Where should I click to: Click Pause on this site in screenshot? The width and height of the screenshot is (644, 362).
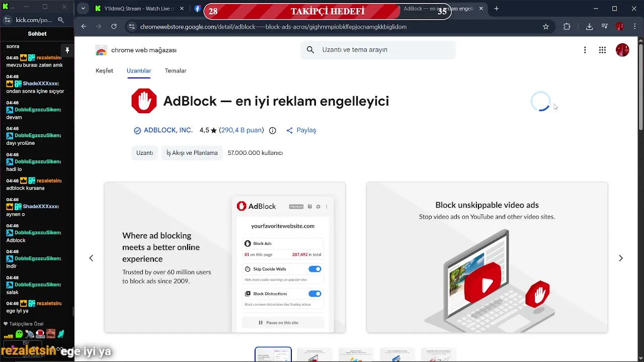(x=283, y=322)
